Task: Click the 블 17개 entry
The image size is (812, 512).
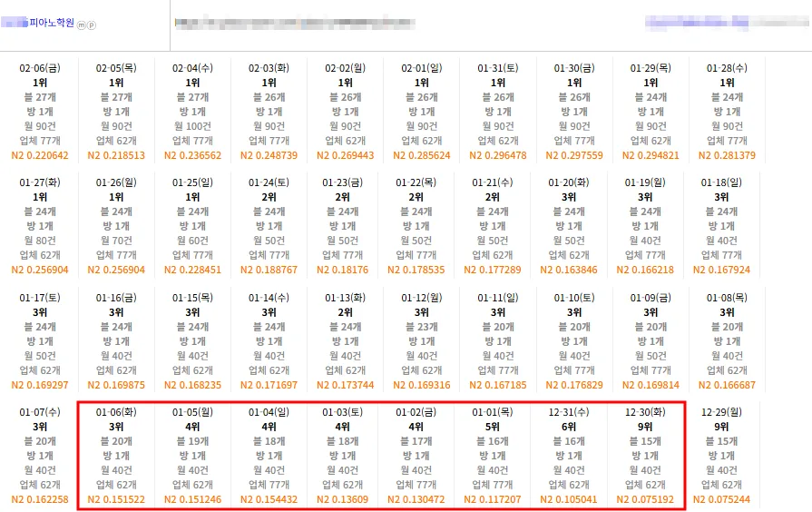Action: 416,441
